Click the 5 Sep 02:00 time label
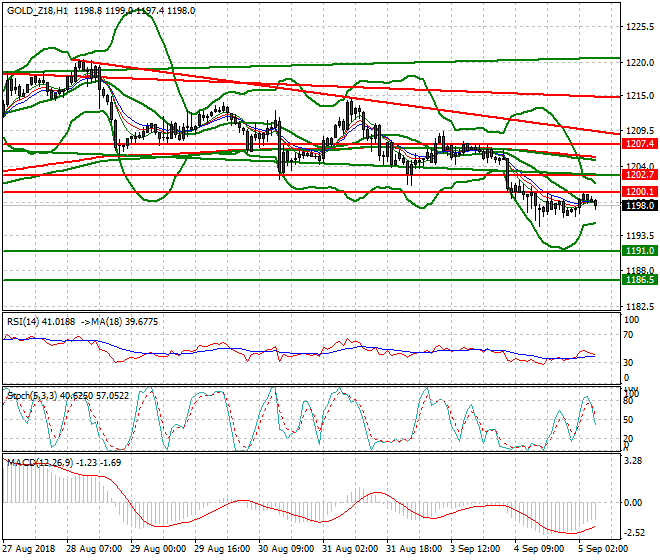This screenshot has width=660, height=560. point(603,549)
